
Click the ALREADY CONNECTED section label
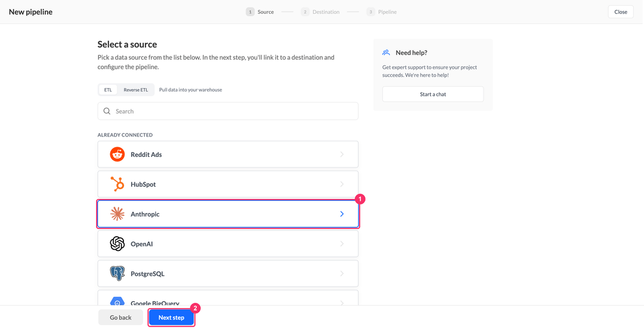125,135
